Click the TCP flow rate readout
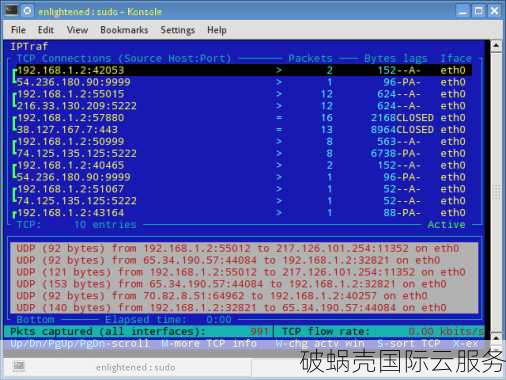 click(382, 332)
